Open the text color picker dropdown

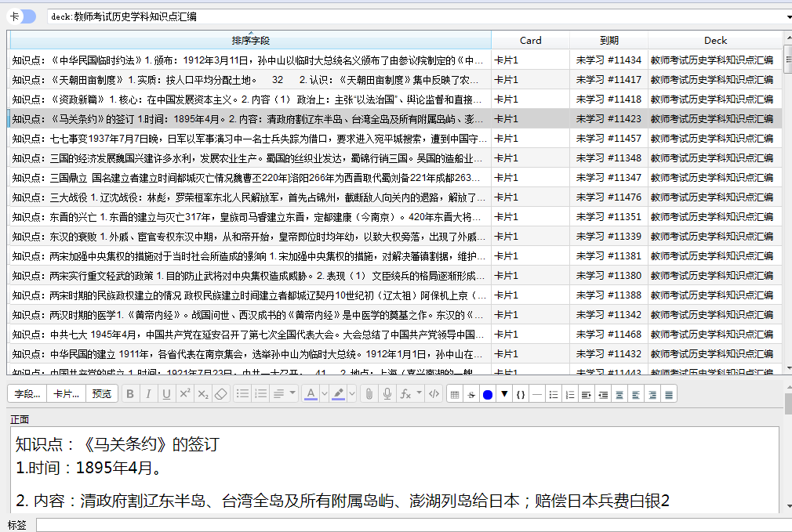pos(325,394)
